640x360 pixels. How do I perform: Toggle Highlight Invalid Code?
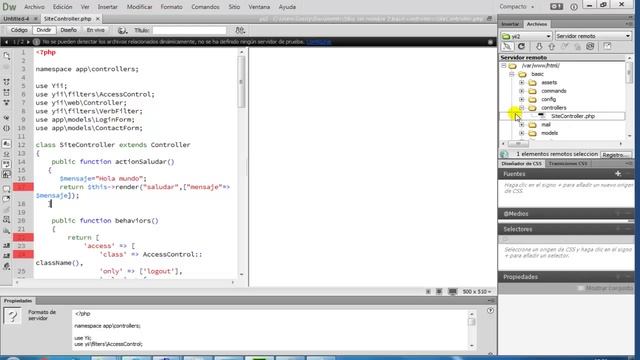point(7,154)
